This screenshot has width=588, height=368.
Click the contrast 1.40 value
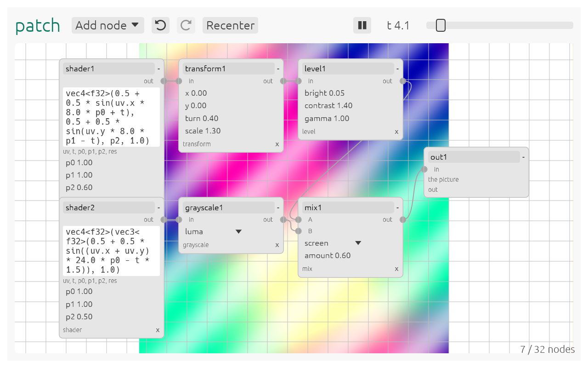pos(328,106)
